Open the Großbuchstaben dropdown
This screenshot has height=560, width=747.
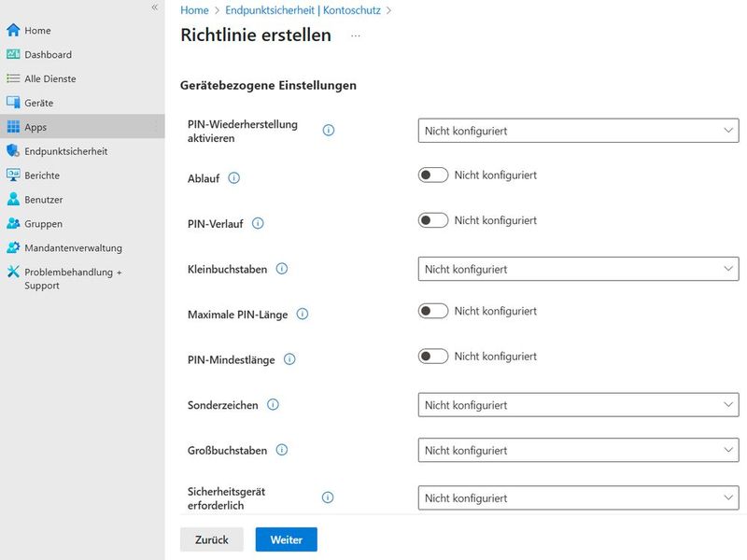[x=578, y=450]
